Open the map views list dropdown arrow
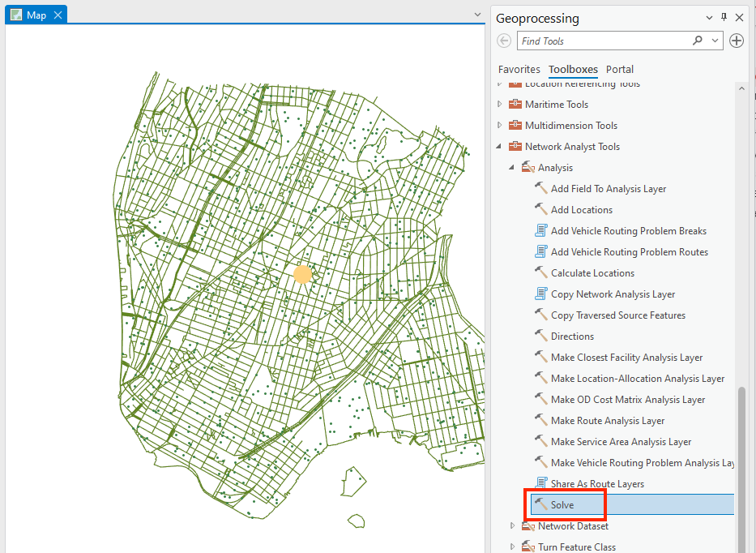This screenshot has width=756, height=553. click(477, 15)
